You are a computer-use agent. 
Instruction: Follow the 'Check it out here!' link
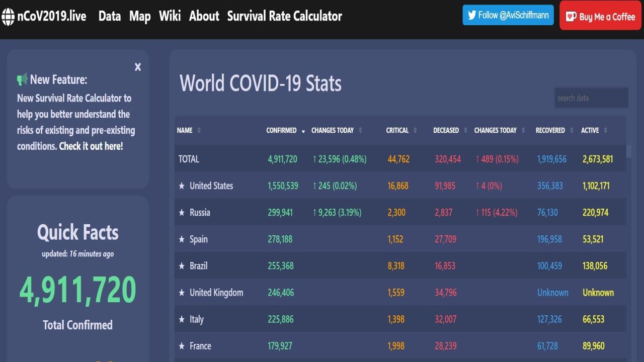click(x=91, y=146)
